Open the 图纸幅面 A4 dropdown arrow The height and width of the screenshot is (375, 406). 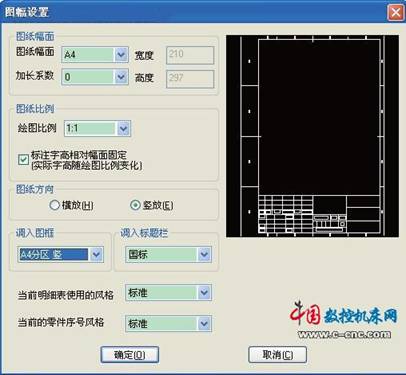point(121,55)
